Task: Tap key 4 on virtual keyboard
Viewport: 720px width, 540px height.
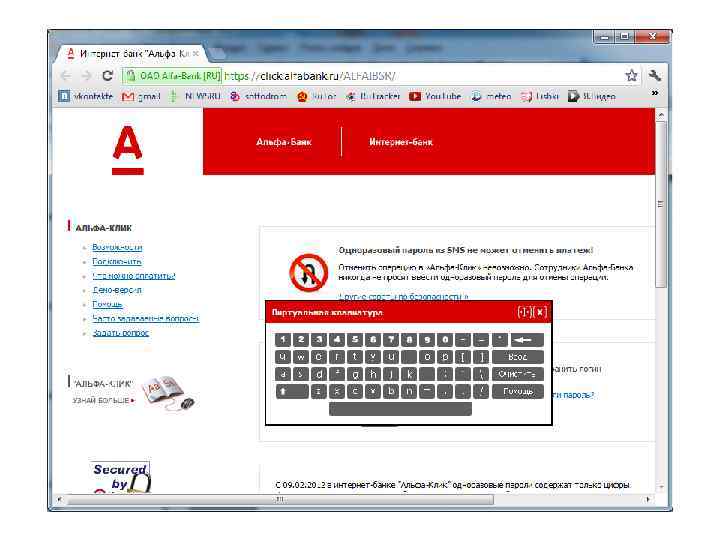Action: (x=337, y=340)
